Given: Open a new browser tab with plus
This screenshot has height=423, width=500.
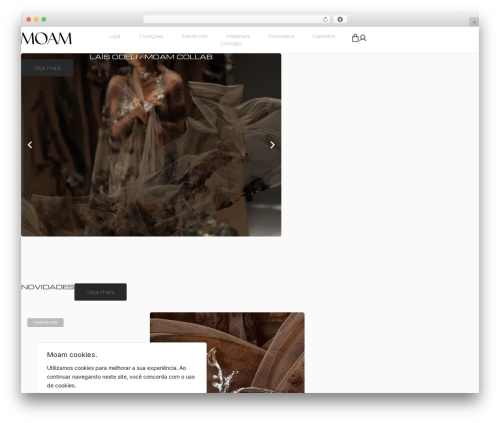Looking at the screenshot, I should 474,22.
